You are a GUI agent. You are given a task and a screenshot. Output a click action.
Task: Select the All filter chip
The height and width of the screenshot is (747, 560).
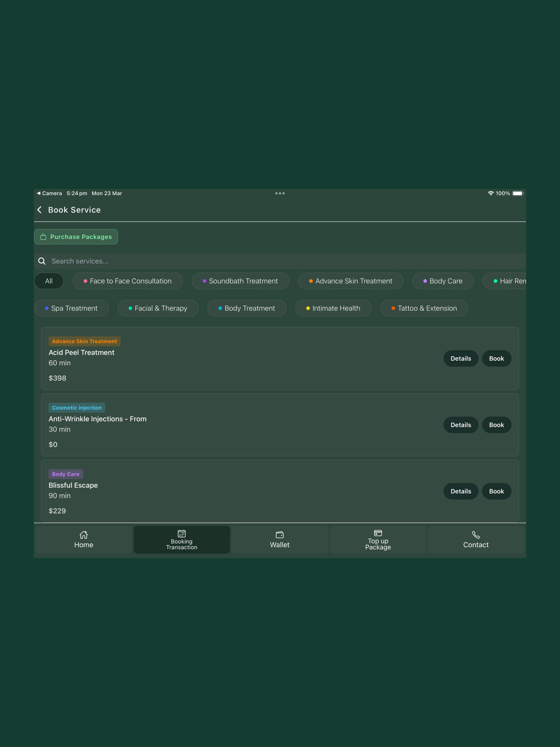pos(49,281)
